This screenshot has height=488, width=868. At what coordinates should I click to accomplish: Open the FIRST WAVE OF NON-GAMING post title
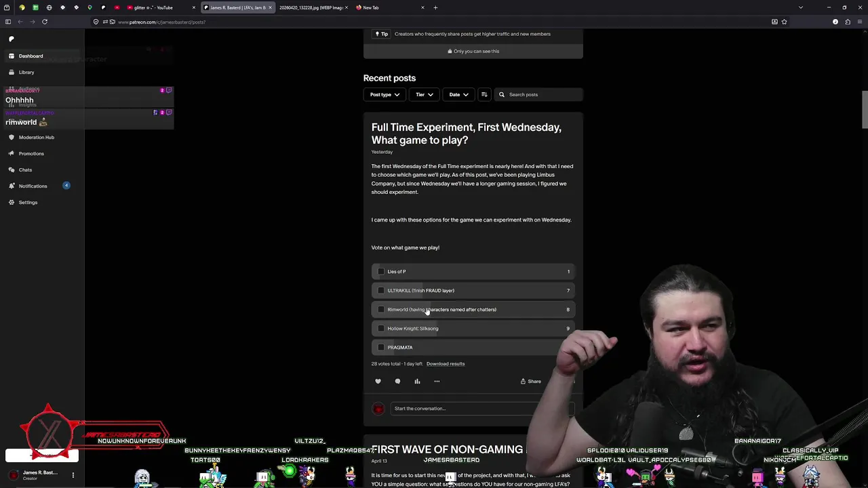click(448, 449)
